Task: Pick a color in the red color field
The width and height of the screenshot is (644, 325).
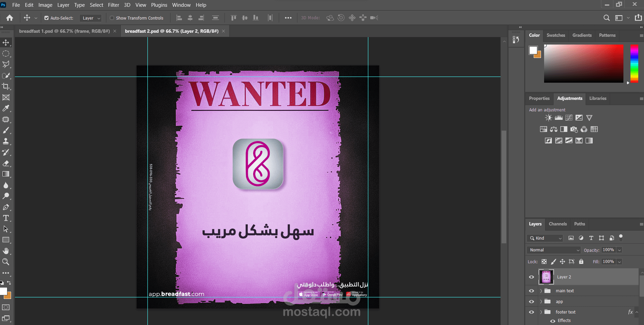Action: point(584,63)
